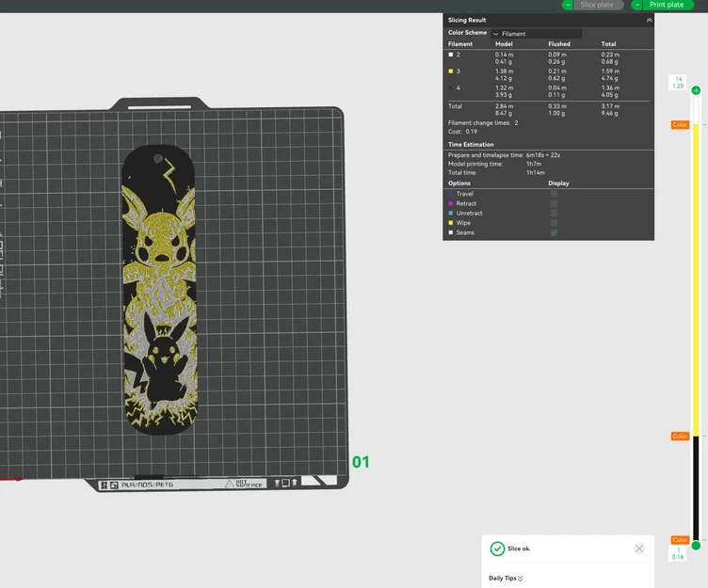Click the lower green layer slider handle
Screen dimensions: 708x588
pyautogui.click(x=696, y=546)
